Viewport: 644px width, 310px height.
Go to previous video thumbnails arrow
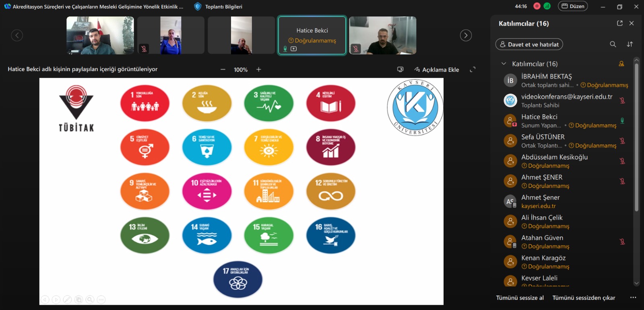pos(17,35)
